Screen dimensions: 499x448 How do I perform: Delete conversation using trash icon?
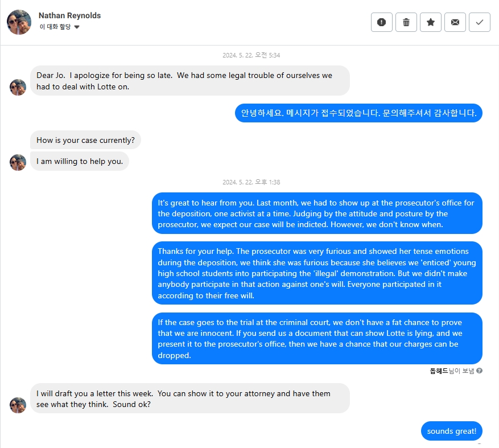pos(406,22)
